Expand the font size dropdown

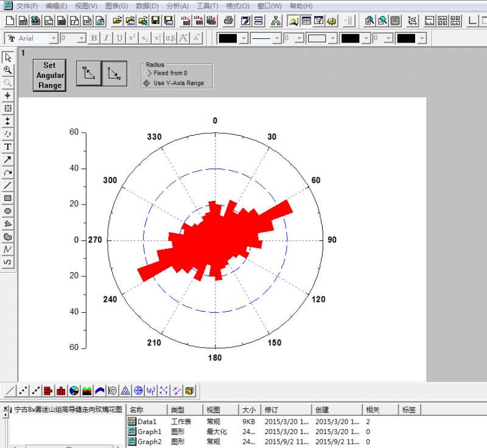82,38
